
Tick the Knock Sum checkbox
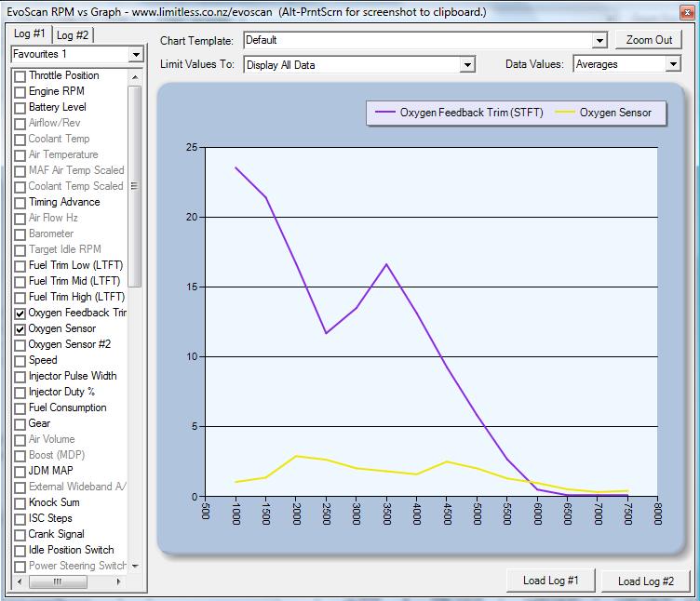(x=20, y=503)
